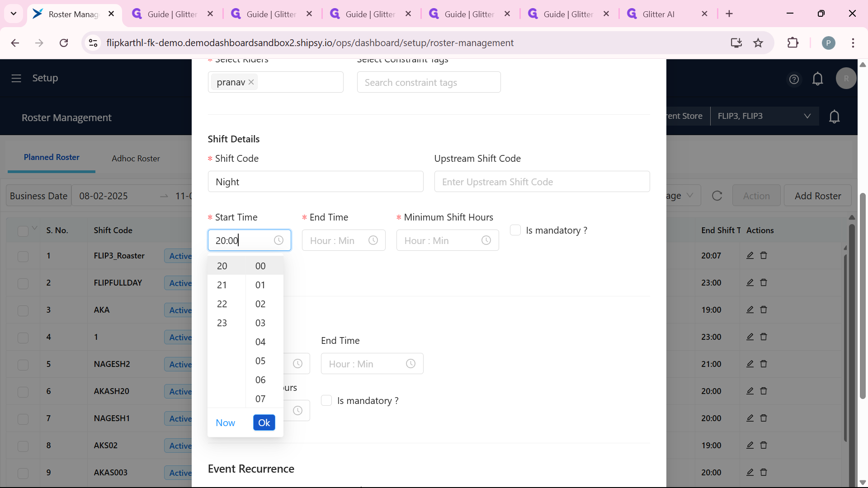Image resolution: width=868 pixels, height=488 pixels.
Task: Click clock icon in Start Time field
Action: [278, 240]
